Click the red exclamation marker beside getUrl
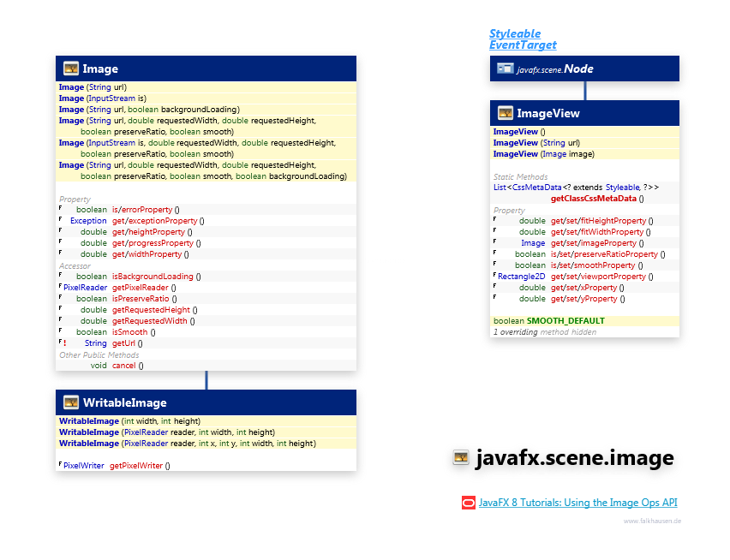Image resolution: width=730 pixels, height=560 pixels. [64, 343]
